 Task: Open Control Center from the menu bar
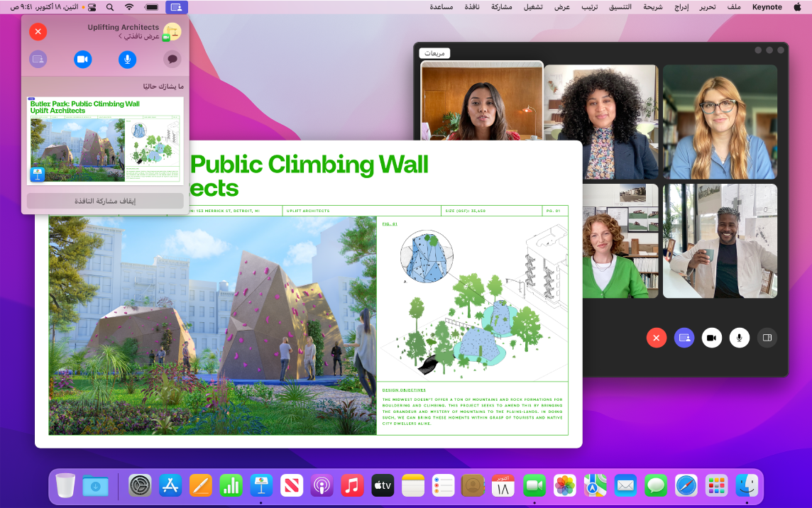click(x=90, y=7)
